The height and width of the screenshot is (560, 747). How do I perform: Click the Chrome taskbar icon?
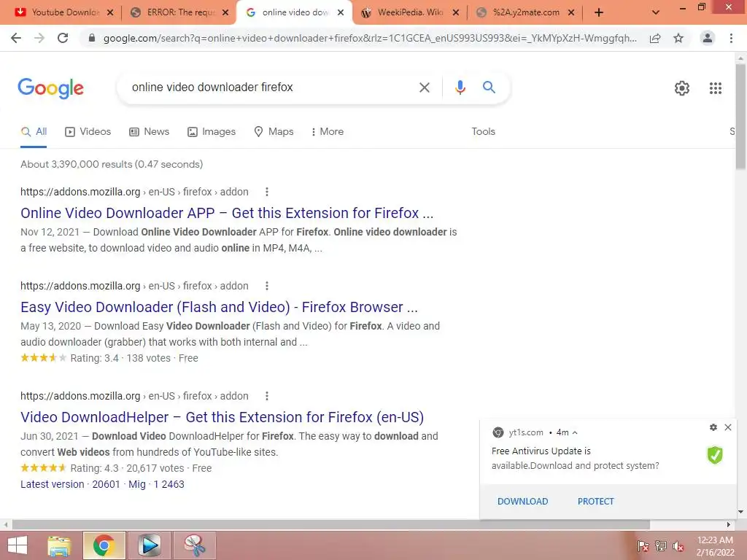(104, 545)
